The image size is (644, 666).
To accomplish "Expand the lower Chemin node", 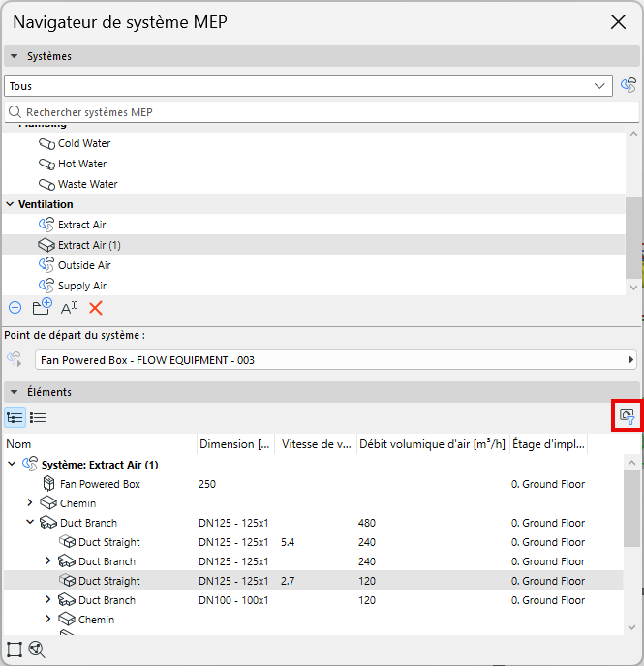I will (x=48, y=620).
